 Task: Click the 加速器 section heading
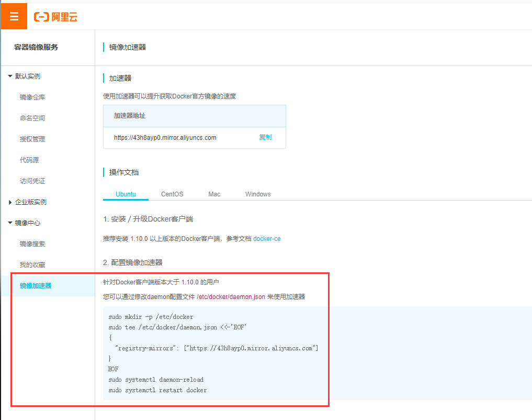[120, 78]
